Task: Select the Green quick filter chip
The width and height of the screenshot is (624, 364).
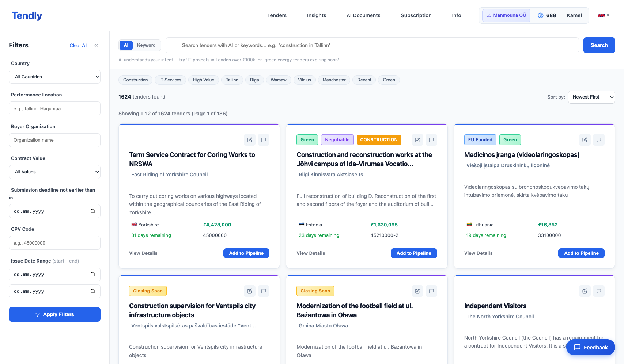Action: [x=389, y=80]
